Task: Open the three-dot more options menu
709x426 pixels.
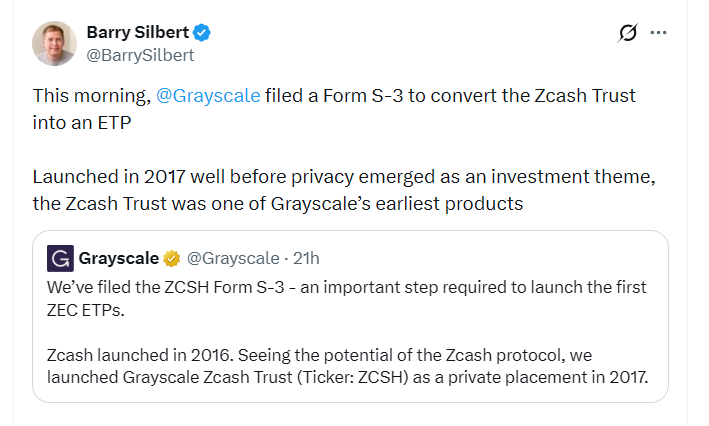Action: pos(658,33)
